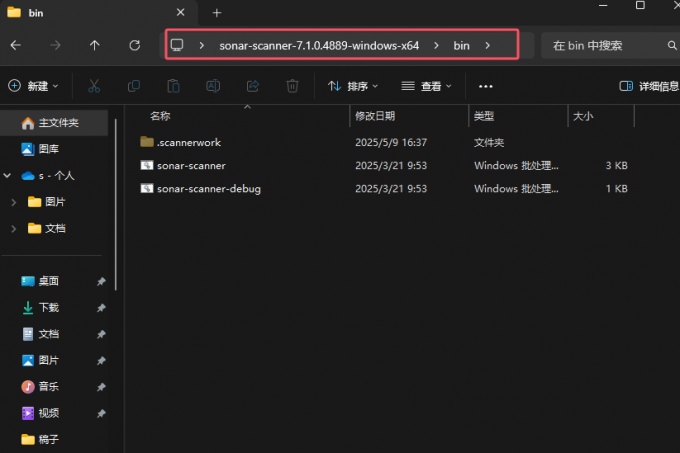The height and width of the screenshot is (453, 680).
Task: Click the pin icon next to 音乐
Action: click(101, 387)
